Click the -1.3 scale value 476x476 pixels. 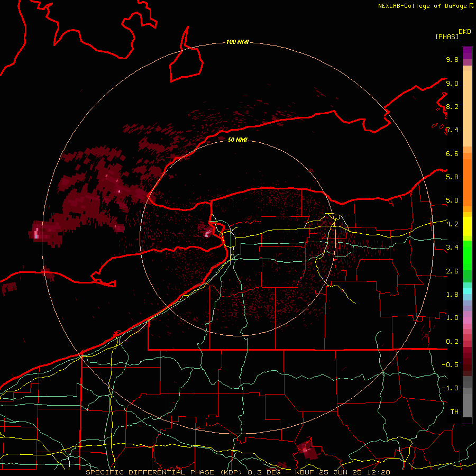[450, 388]
